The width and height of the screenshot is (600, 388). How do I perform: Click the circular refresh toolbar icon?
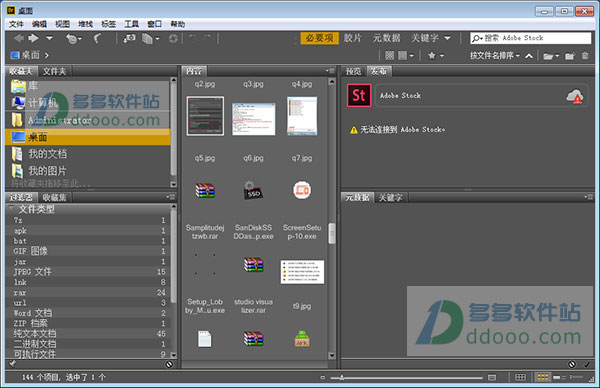[x=173, y=38]
